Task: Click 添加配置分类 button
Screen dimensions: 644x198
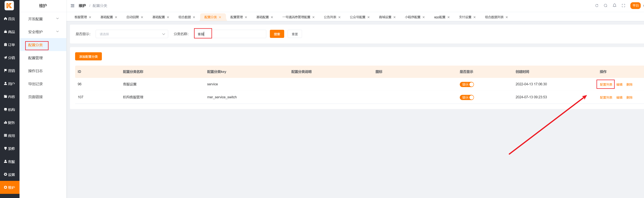Action: coord(88,57)
